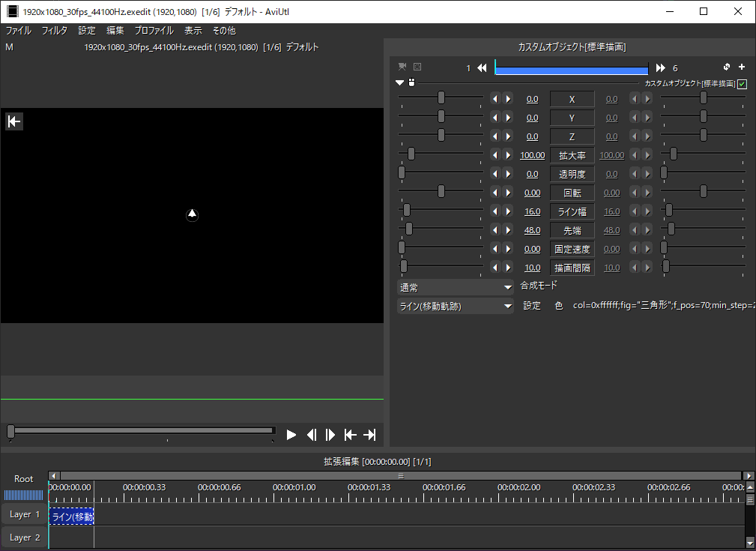Image resolution: width=756 pixels, height=551 pixels.
Task: Go to object's first frame with double-left arrow
Action: point(482,68)
